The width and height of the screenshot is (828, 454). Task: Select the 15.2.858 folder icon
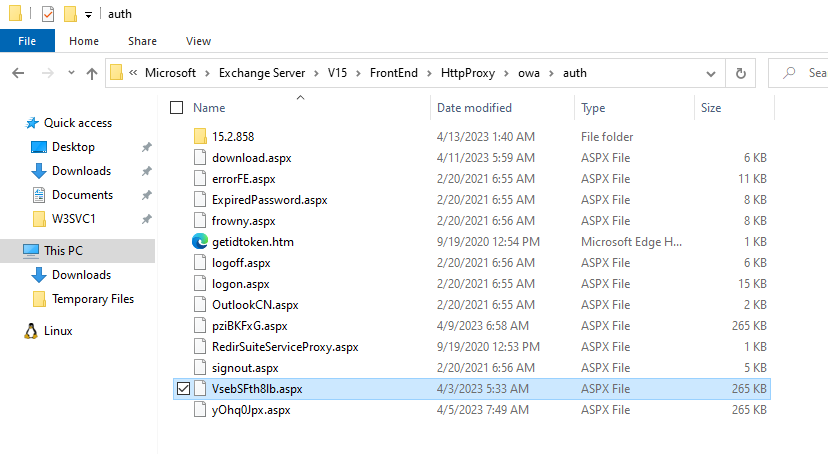pos(200,136)
